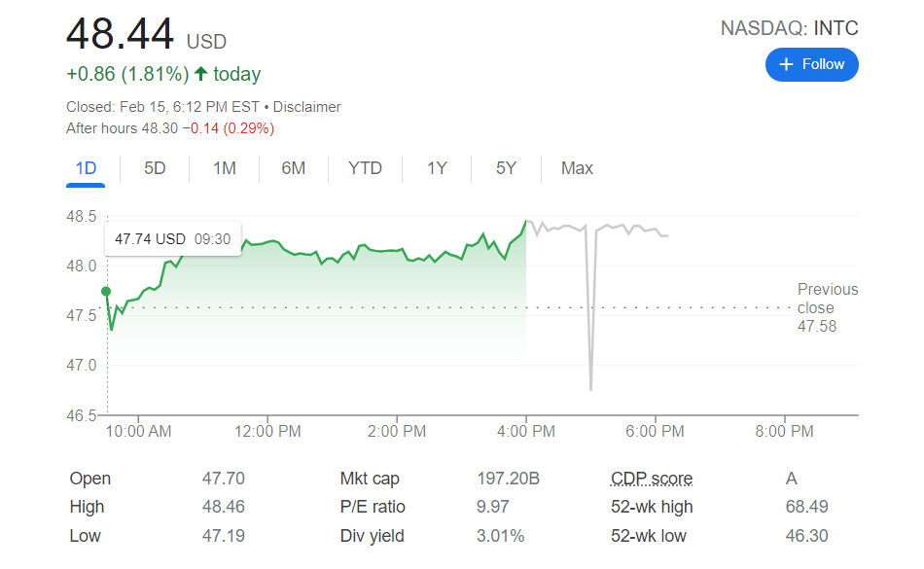Image resolution: width=924 pixels, height=569 pixels.
Task: Click the 47.74 USD price tooltip
Action: [172, 239]
